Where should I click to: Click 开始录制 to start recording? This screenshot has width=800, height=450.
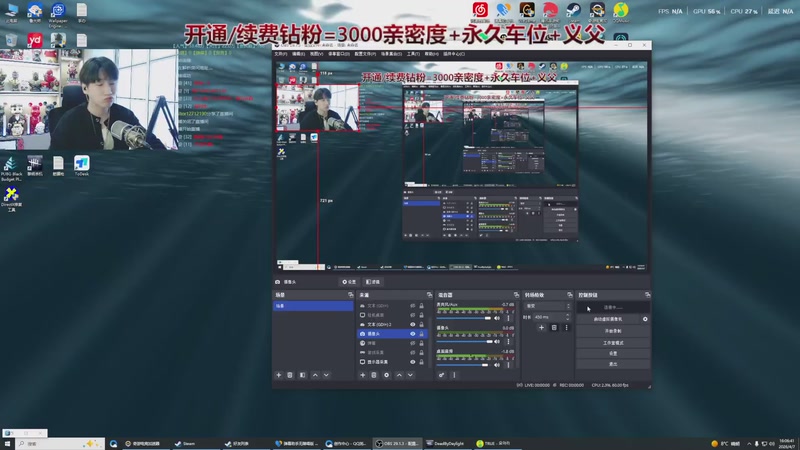[613, 331]
